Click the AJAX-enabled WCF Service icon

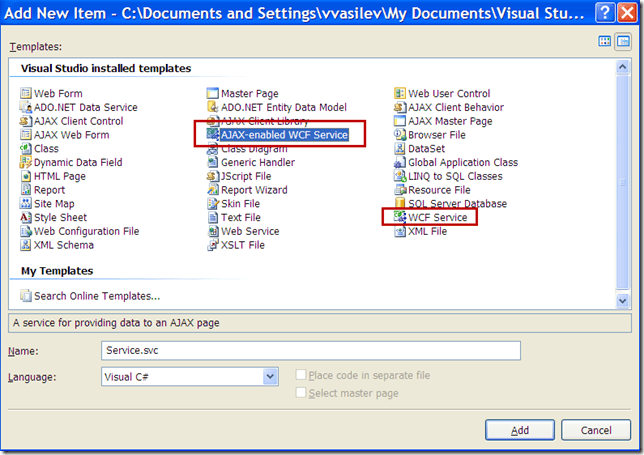pos(213,135)
